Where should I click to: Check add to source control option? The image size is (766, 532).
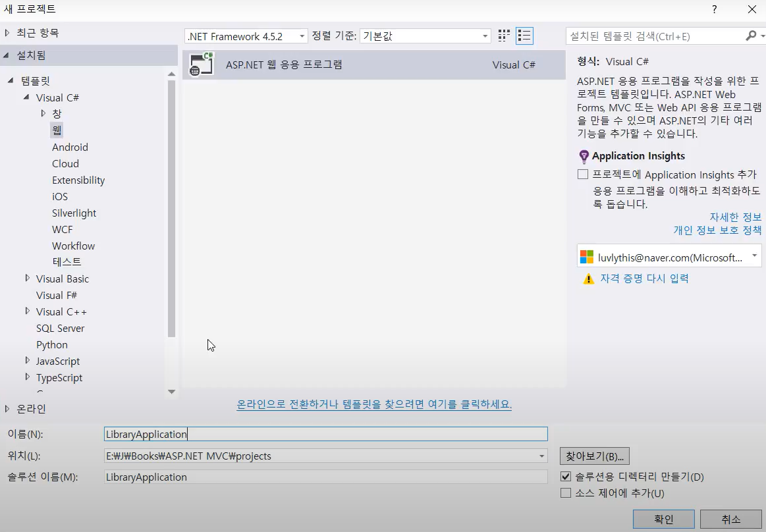pyautogui.click(x=566, y=493)
